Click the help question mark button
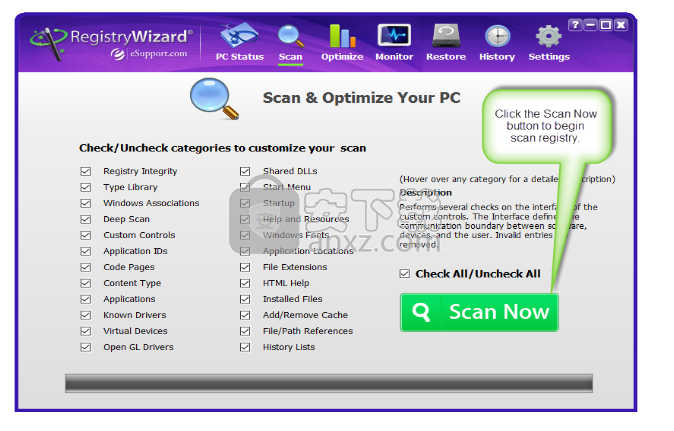 coord(575,25)
